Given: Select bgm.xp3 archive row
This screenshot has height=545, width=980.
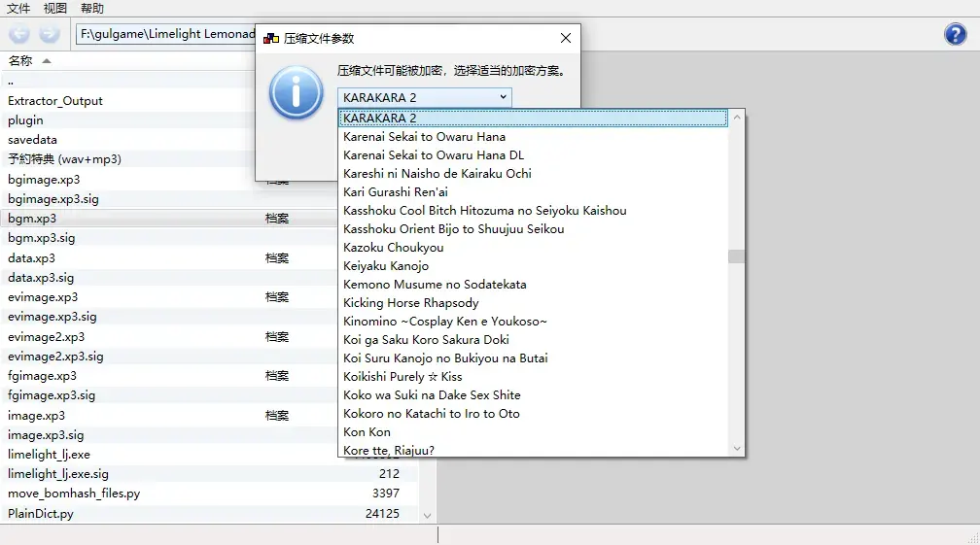Looking at the screenshot, I should tap(169, 219).
